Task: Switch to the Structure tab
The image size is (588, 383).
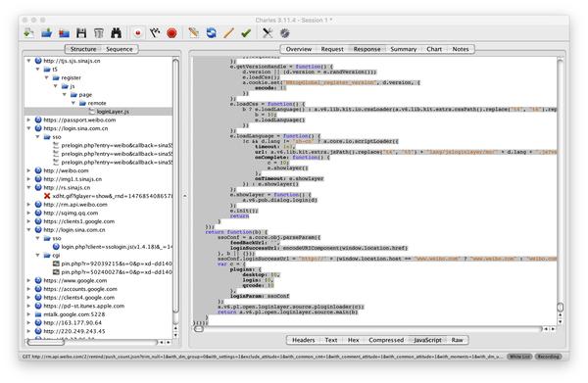Action: pos(83,49)
